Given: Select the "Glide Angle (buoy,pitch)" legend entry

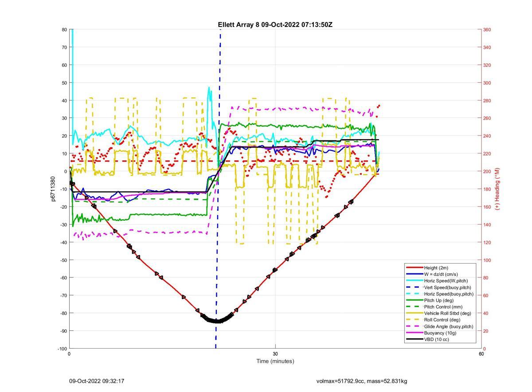Looking at the screenshot, I should (449, 326).
